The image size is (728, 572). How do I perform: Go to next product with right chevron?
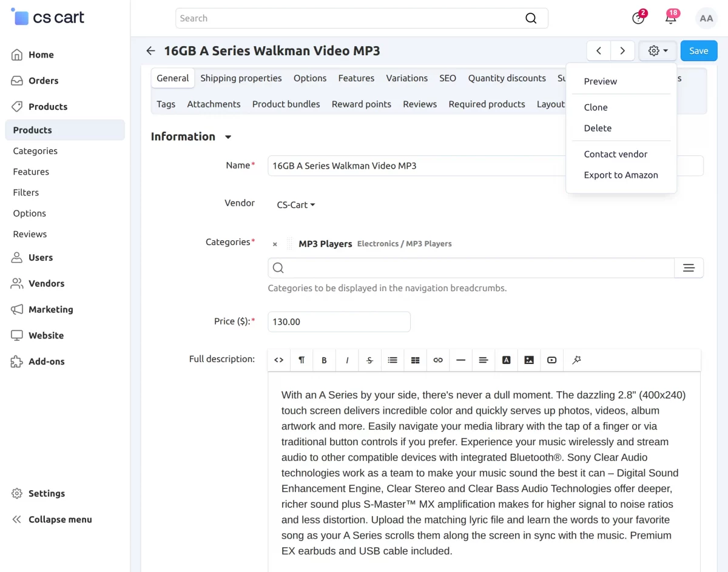click(622, 51)
